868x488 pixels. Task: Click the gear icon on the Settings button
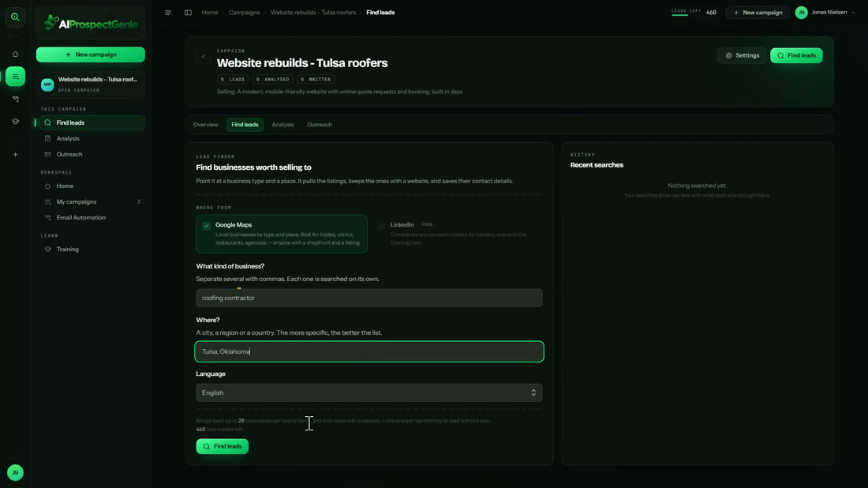[x=729, y=55]
